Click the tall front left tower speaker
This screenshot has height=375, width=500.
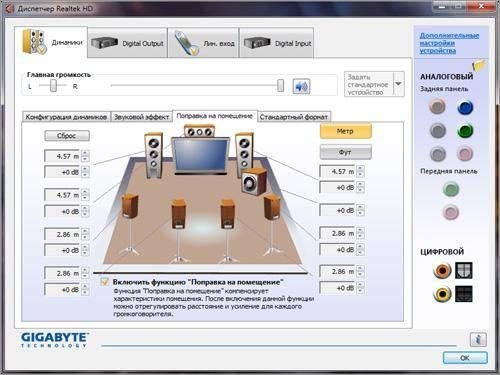pos(154,155)
